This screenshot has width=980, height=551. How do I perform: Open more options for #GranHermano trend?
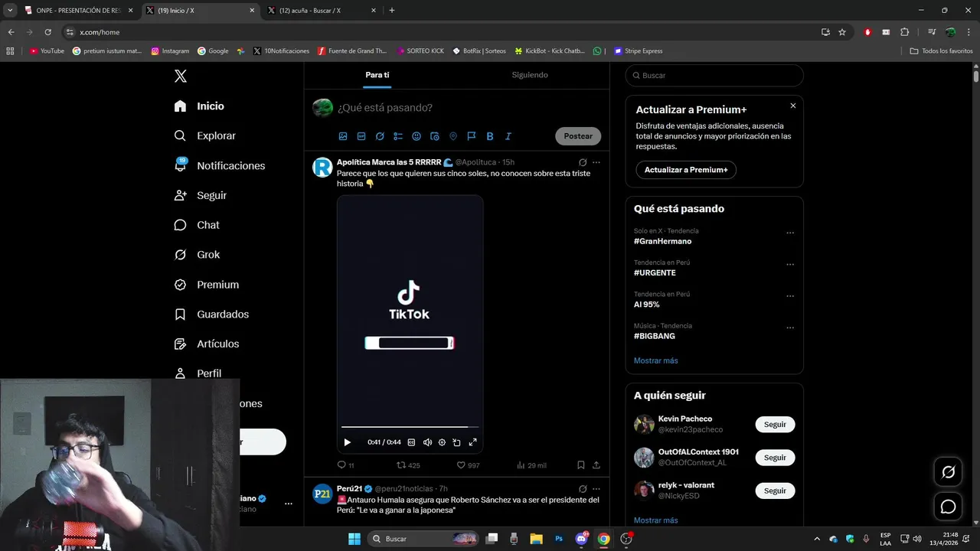click(x=790, y=233)
